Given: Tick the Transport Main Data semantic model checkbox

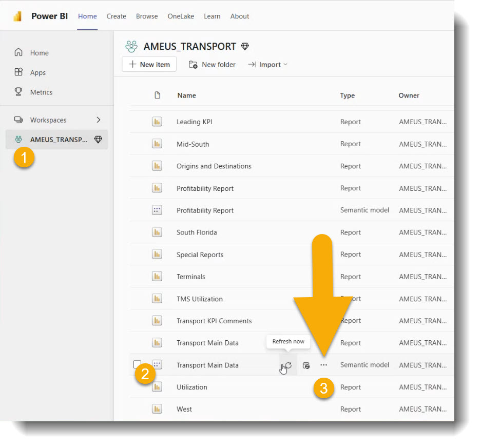Looking at the screenshot, I should click(x=138, y=364).
